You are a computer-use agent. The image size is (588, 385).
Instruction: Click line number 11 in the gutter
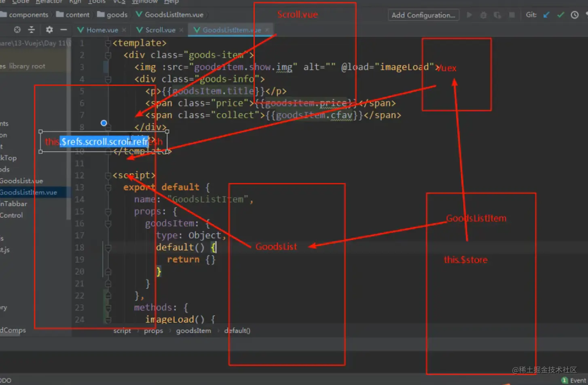[80, 164]
